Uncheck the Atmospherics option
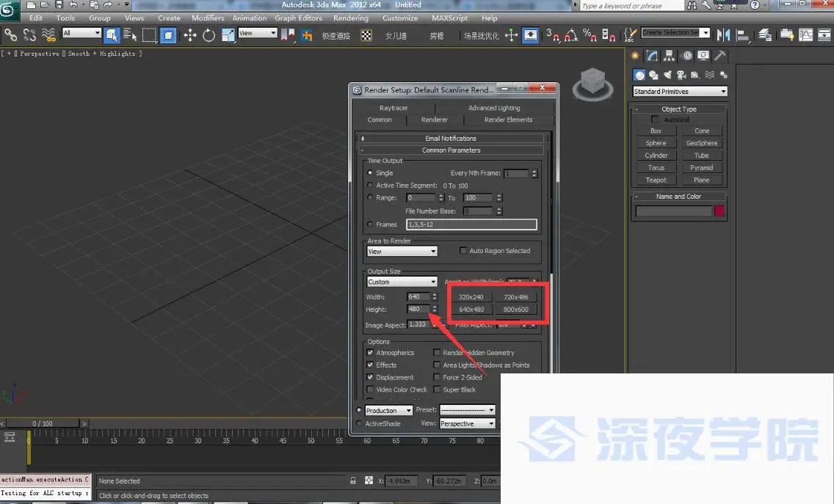Screen dimensions: 834x504 370,352
